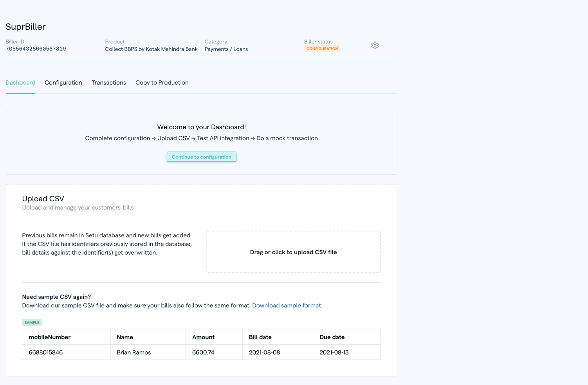This screenshot has height=385, width=588.
Task: Click the Biller ID value
Action: point(36,49)
